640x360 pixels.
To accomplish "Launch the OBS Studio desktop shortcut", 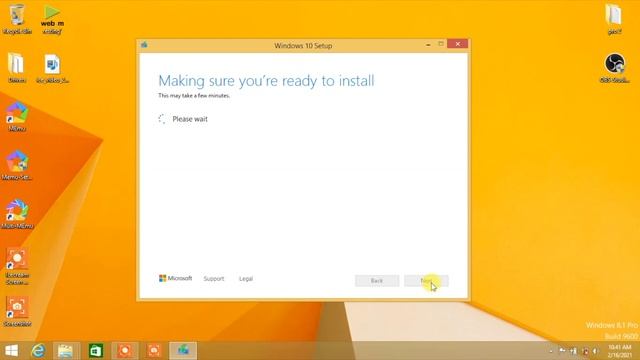I will (x=614, y=68).
